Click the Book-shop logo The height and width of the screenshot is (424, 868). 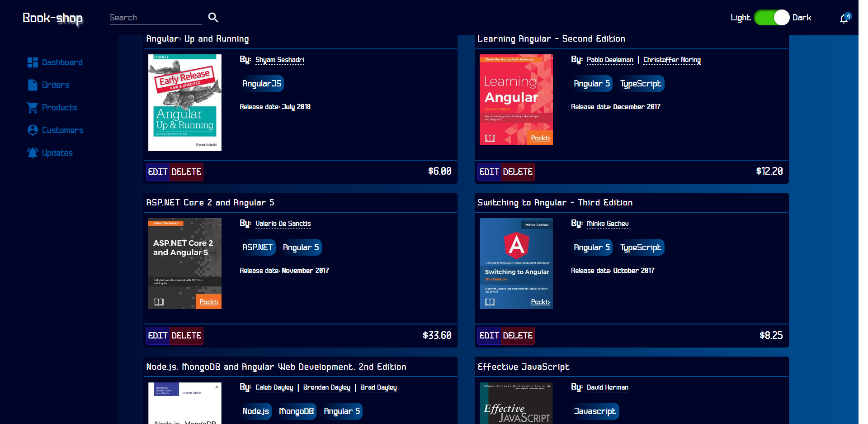point(53,18)
